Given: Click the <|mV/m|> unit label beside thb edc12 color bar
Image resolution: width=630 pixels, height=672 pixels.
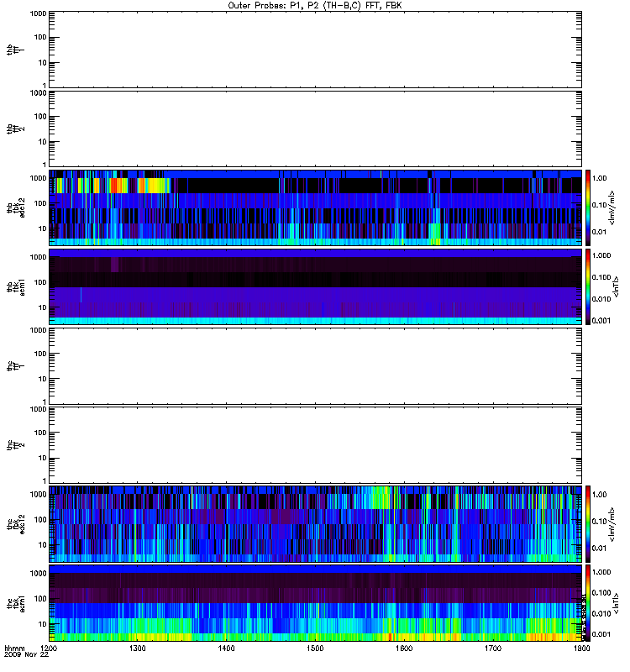Looking at the screenshot, I should tap(613, 207).
